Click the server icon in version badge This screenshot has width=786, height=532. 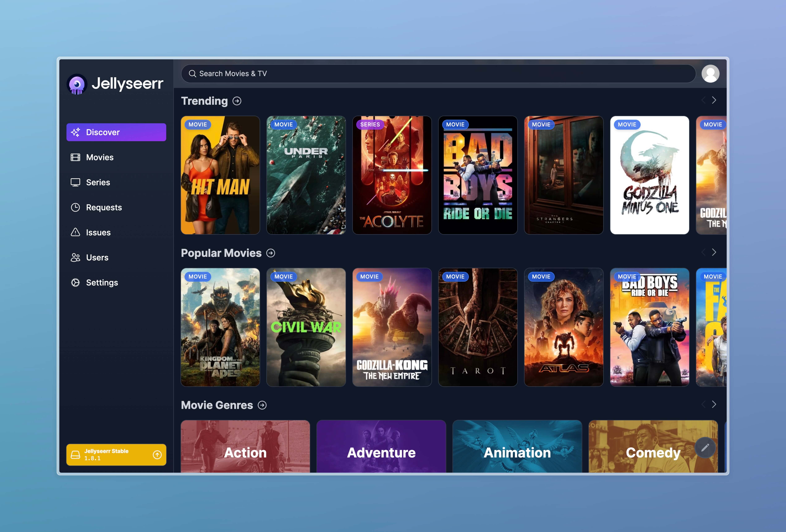[75, 455]
